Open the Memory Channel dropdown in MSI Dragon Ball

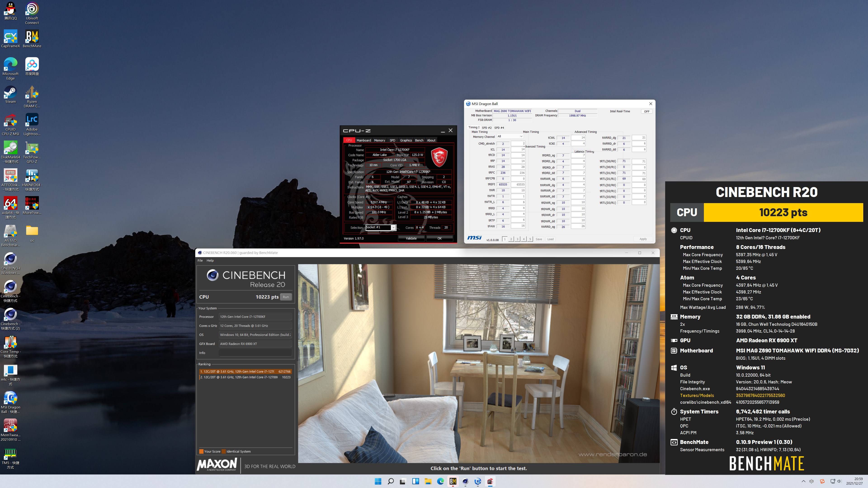[510, 136]
